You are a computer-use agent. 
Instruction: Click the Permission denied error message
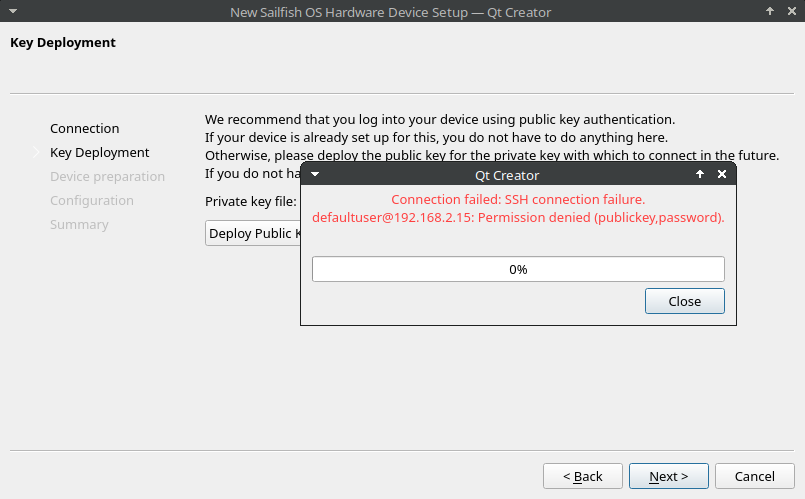(x=518, y=217)
